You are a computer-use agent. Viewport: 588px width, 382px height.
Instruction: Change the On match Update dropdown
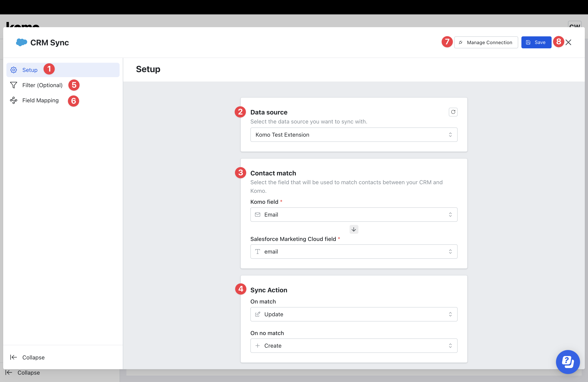(354, 314)
